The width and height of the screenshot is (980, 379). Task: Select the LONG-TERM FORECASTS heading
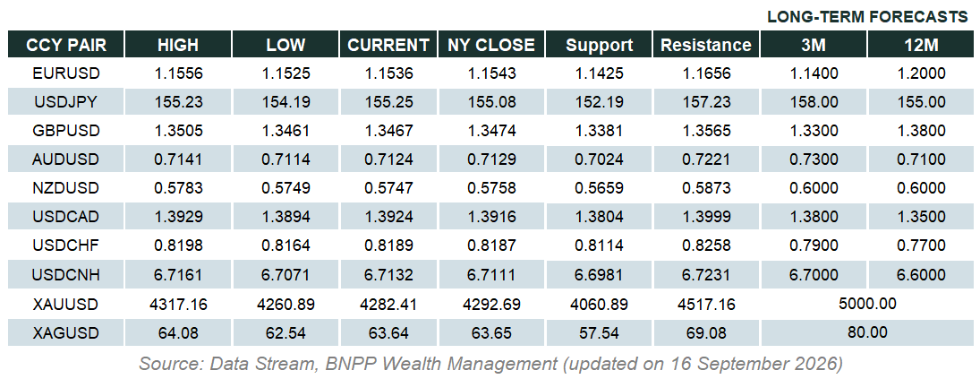(x=867, y=17)
